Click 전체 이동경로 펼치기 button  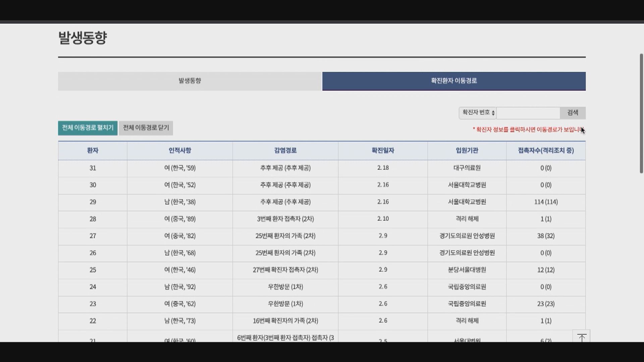(x=88, y=128)
